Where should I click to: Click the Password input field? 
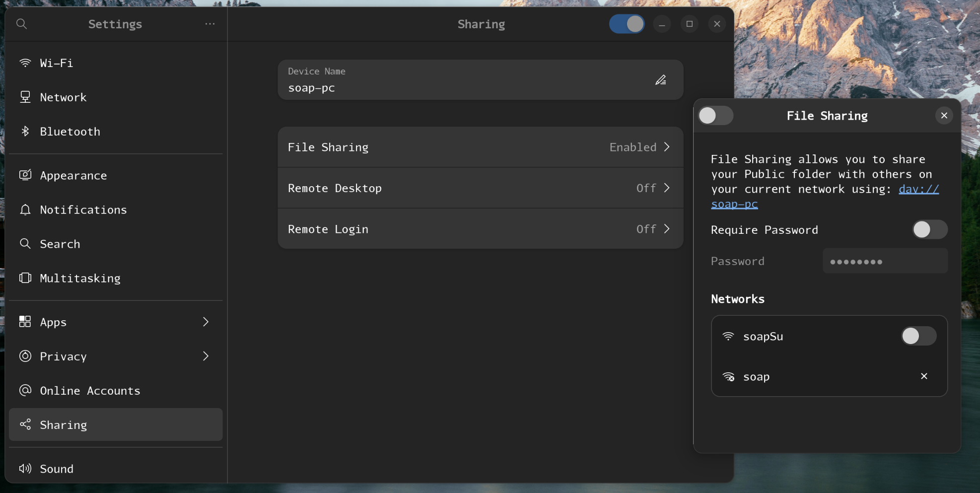(885, 261)
